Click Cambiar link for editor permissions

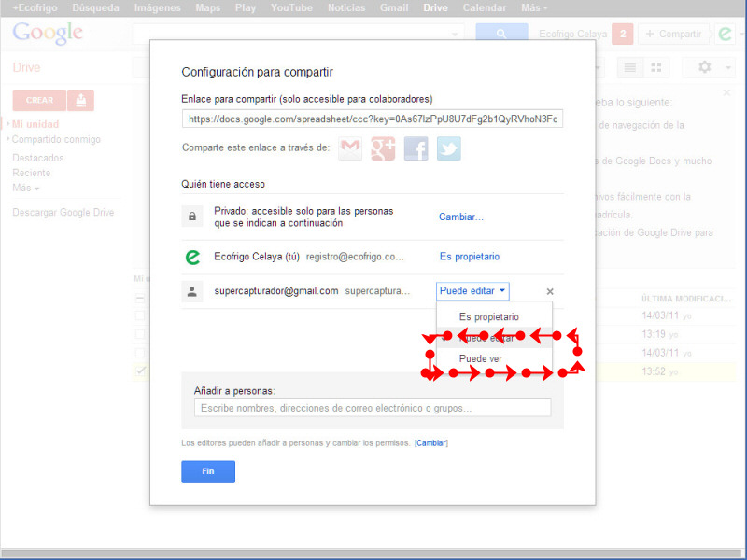pos(431,442)
